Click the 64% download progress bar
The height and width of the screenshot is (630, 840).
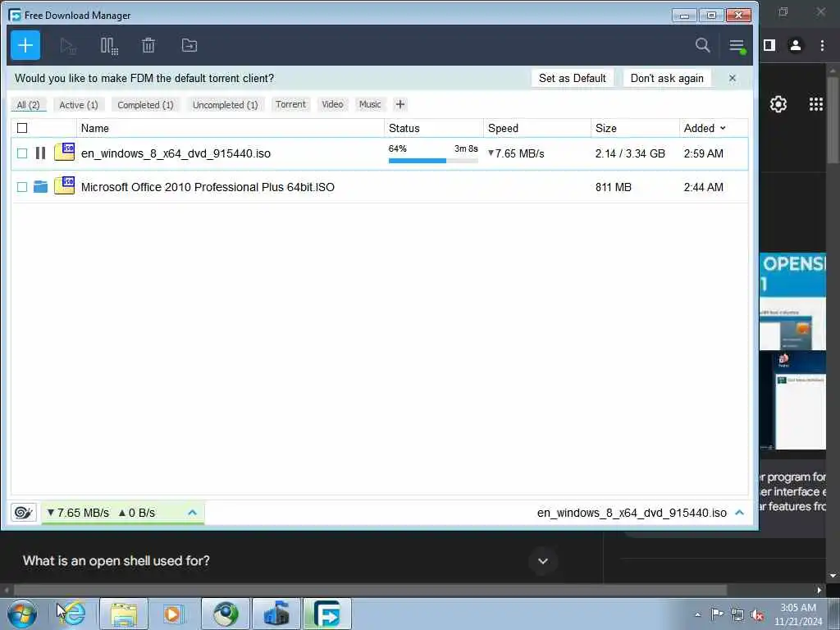433,161
